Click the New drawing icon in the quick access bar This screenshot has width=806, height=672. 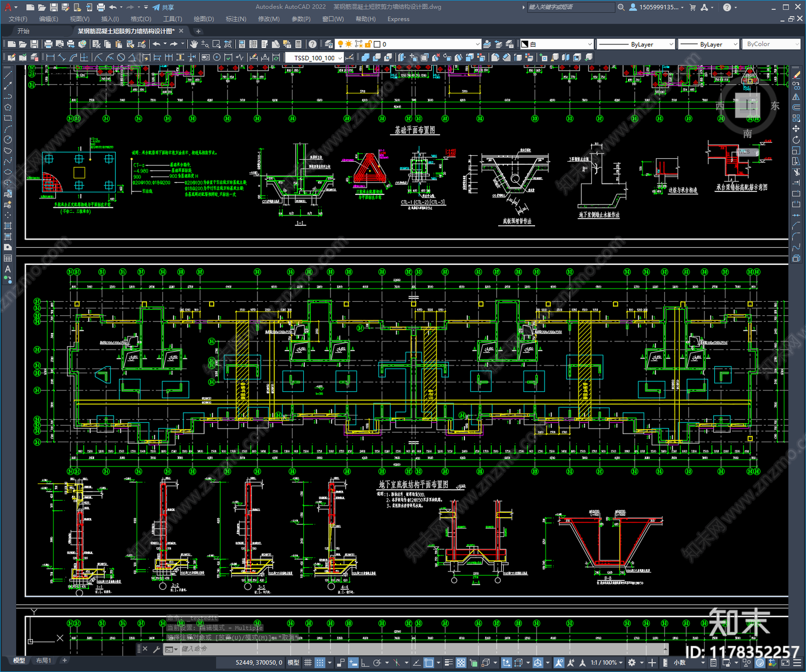tap(30, 7)
